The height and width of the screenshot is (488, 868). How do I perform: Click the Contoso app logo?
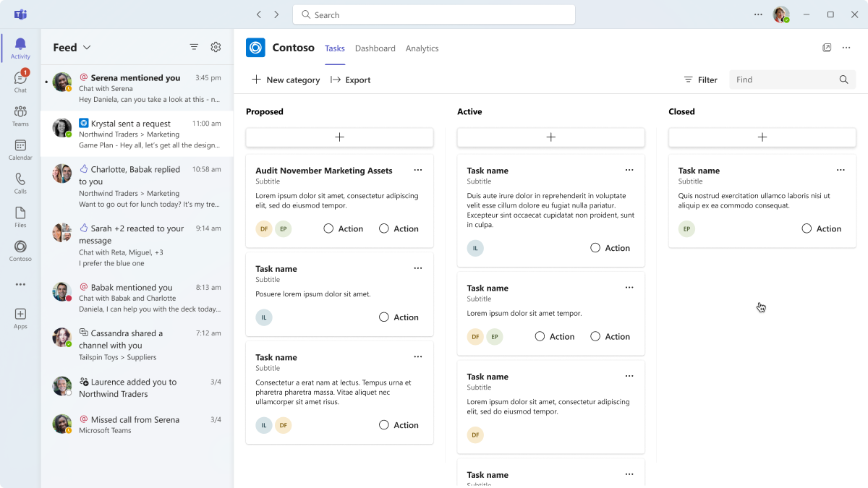point(255,48)
